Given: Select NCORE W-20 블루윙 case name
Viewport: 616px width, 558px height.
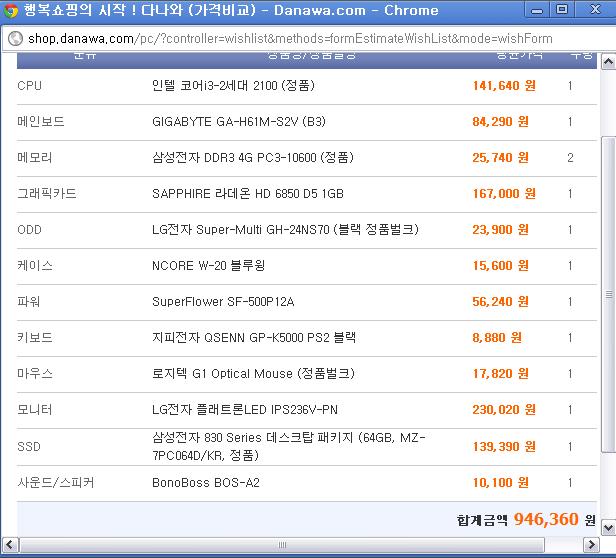Looking at the screenshot, I should tap(209, 266).
